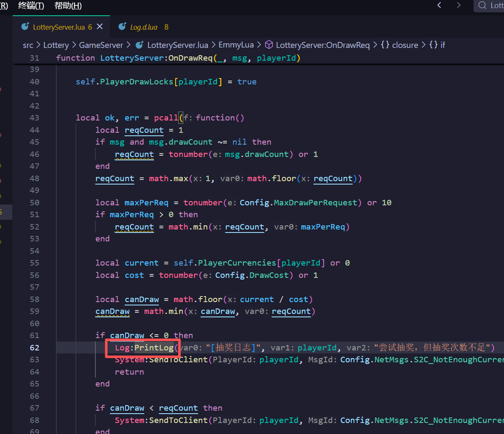Click the navigate forward arrow

458,5
